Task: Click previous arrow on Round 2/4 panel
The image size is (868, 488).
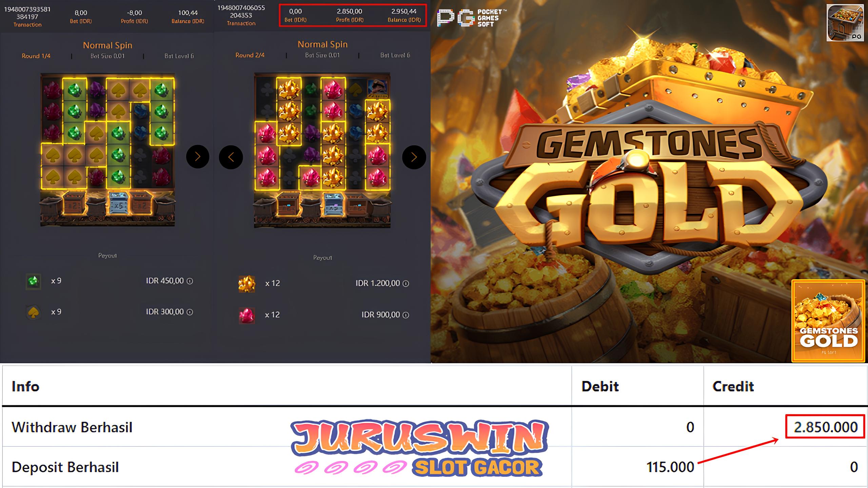Action: point(231,157)
